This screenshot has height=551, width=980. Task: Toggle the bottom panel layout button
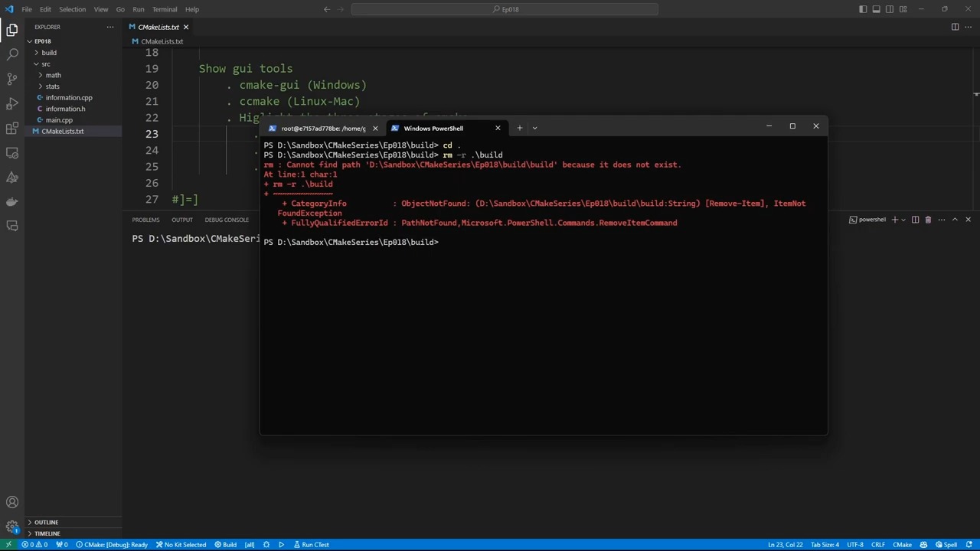(877, 9)
